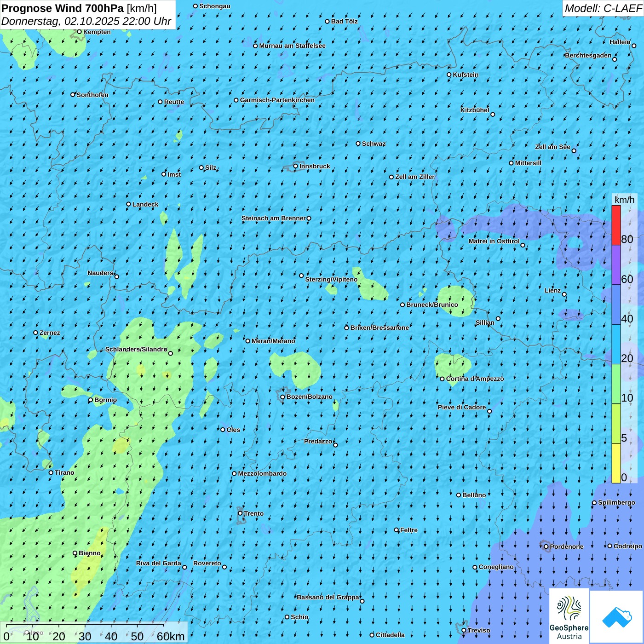Viewport: 644px width, 644px height.
Task: Click the Brixen/Bressanone label
Action: pos(379,328)
